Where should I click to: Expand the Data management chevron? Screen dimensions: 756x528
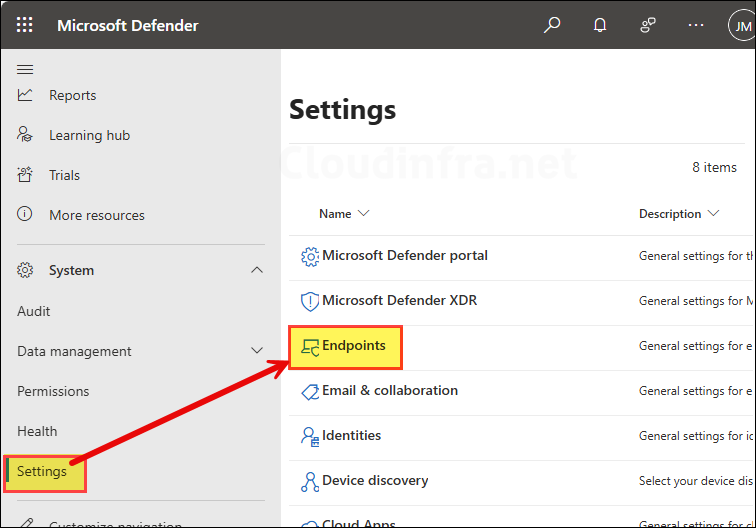[x=257, y=351]
